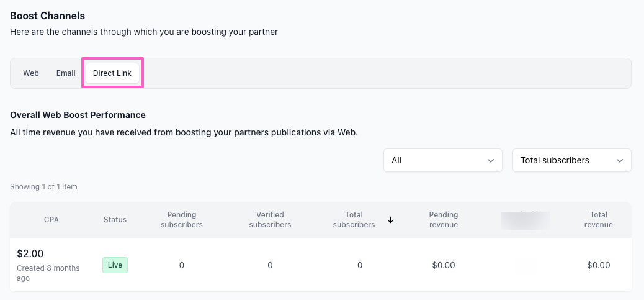Image resolution: width=644 pixels, height=300 pixels.
Task: Click the $0.00 total revenue value
Action: pyautogui.click(x=599, y=265)
